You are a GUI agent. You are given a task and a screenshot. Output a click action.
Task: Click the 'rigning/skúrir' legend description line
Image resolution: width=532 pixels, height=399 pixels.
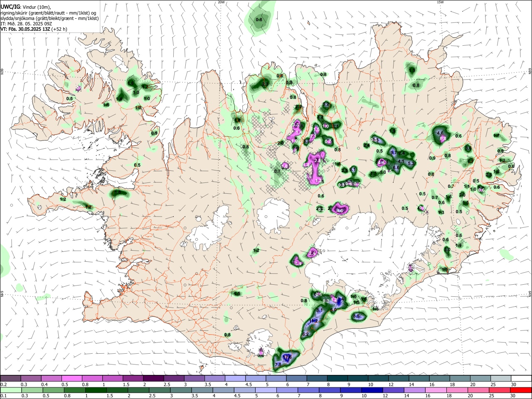point(48,12)
